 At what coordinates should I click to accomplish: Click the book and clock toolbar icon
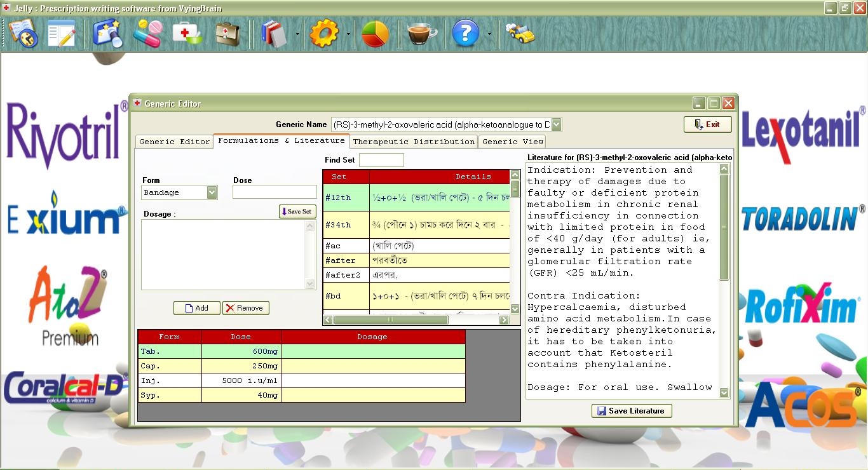point(23,33)
